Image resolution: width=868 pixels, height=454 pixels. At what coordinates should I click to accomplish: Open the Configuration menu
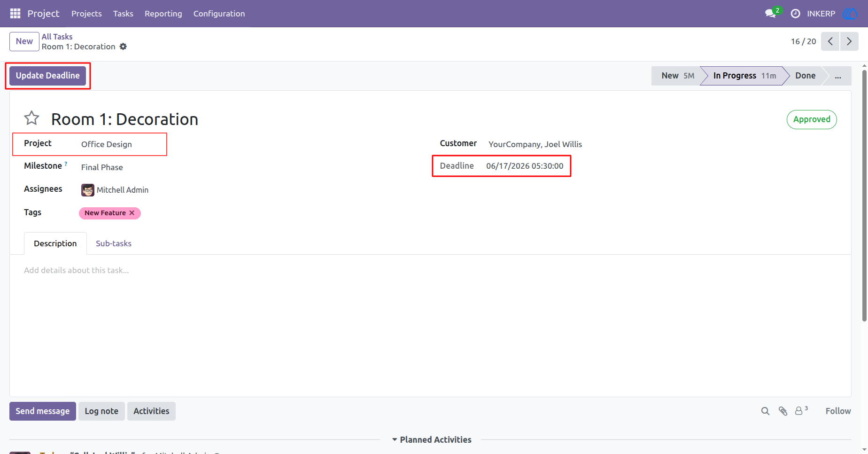219,14
